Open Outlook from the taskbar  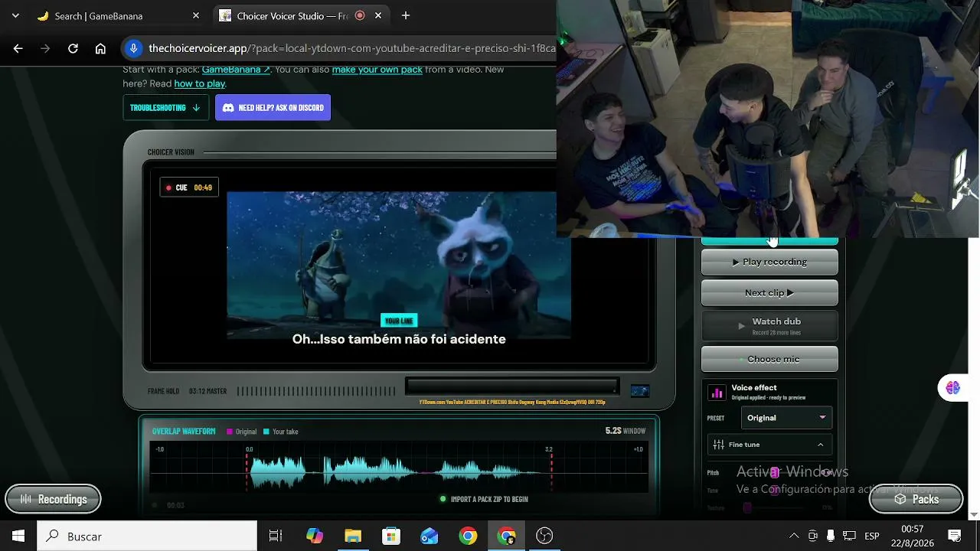pos(430,536)
